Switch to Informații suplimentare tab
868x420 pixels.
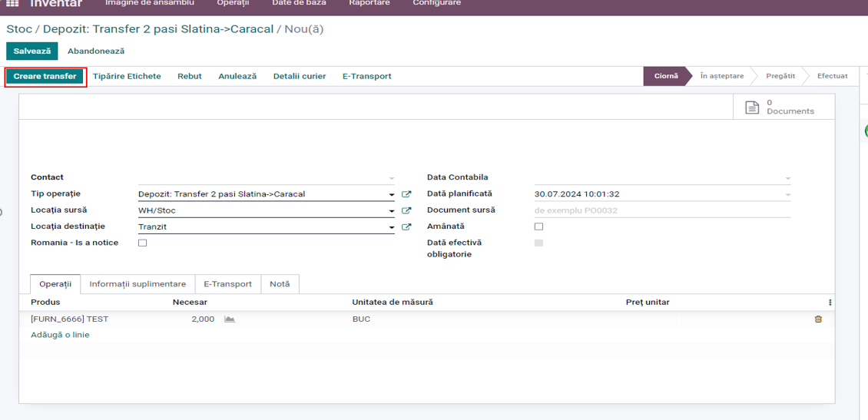click(137, 284)
